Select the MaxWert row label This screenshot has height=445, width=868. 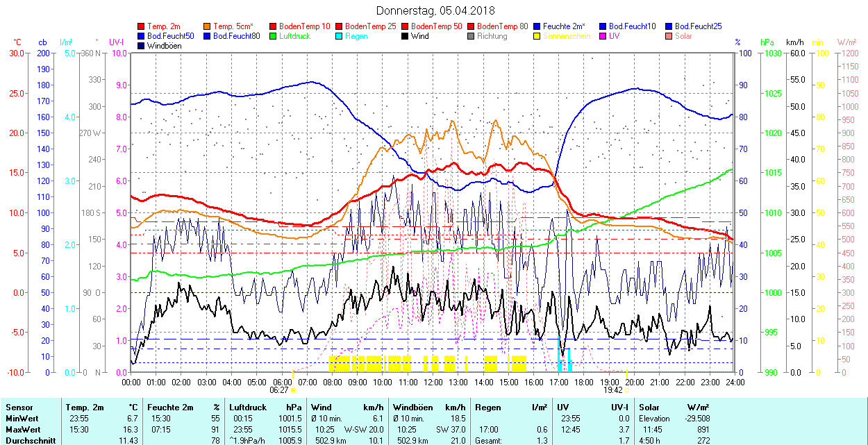(23, 430)
